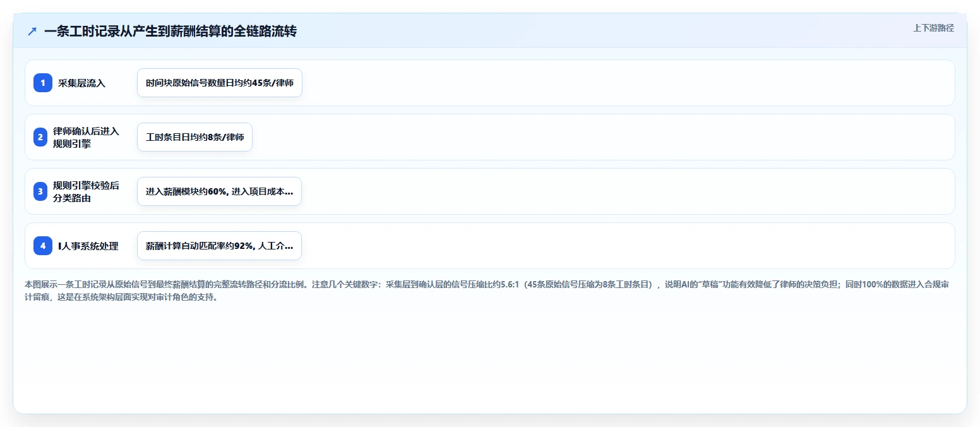Select the 采集层流入 step label

[x=81, y=83]
